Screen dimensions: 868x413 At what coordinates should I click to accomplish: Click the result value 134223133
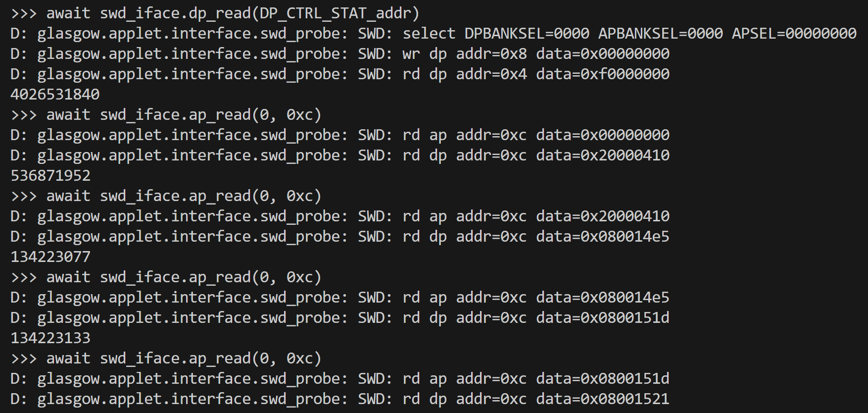pos(50,338)
